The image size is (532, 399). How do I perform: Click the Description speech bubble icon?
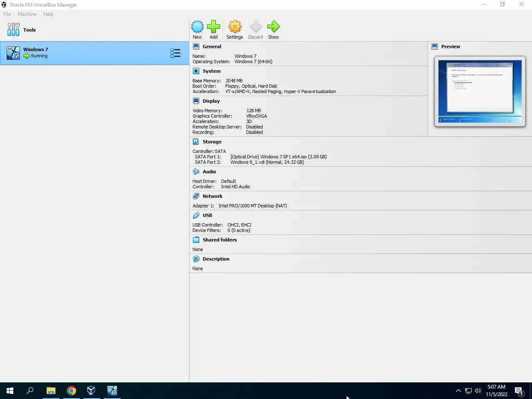(196, 259)
